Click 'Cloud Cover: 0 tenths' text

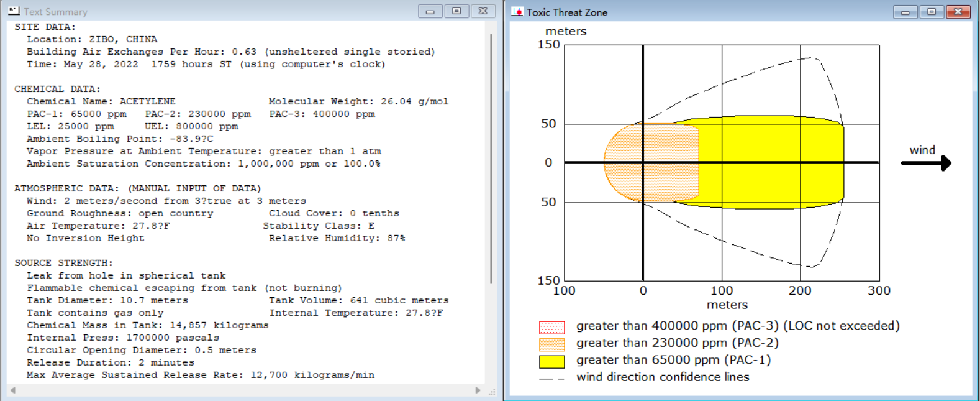point(334,213)
